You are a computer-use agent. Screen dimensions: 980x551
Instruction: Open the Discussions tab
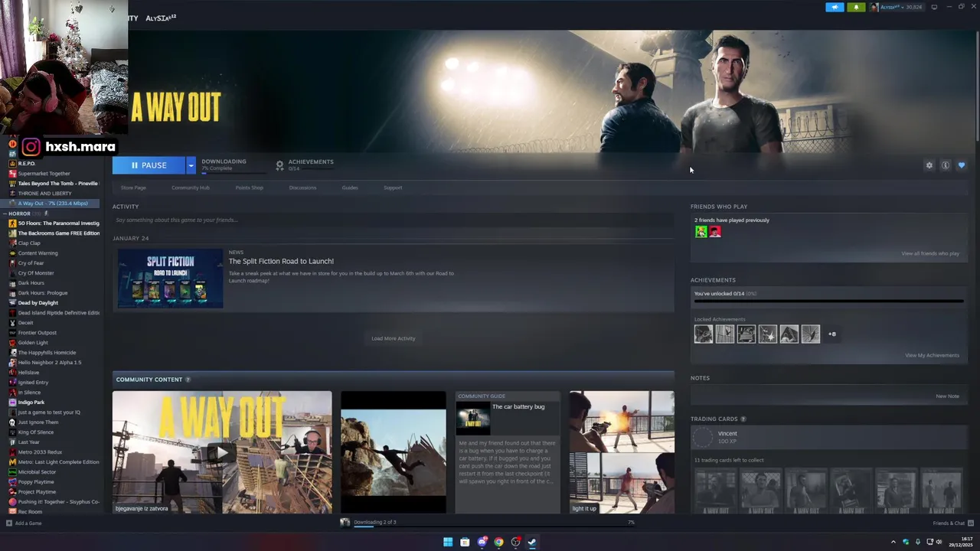302,187
